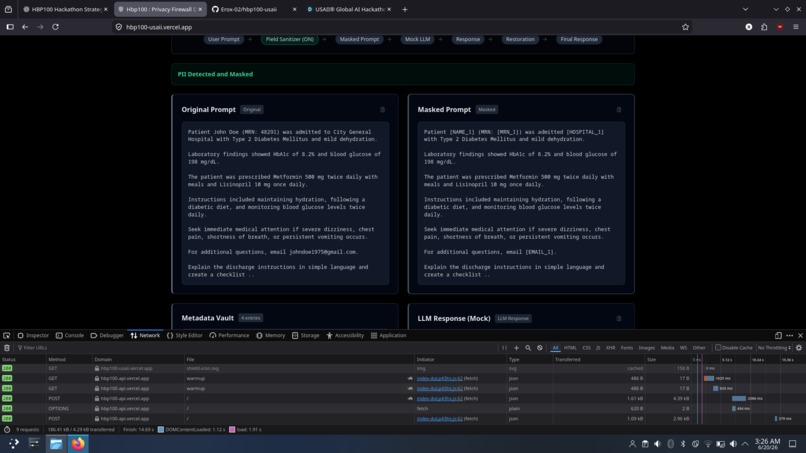Filter network requests by Fonts
The image size is (806, 453).
click(627, 348)
